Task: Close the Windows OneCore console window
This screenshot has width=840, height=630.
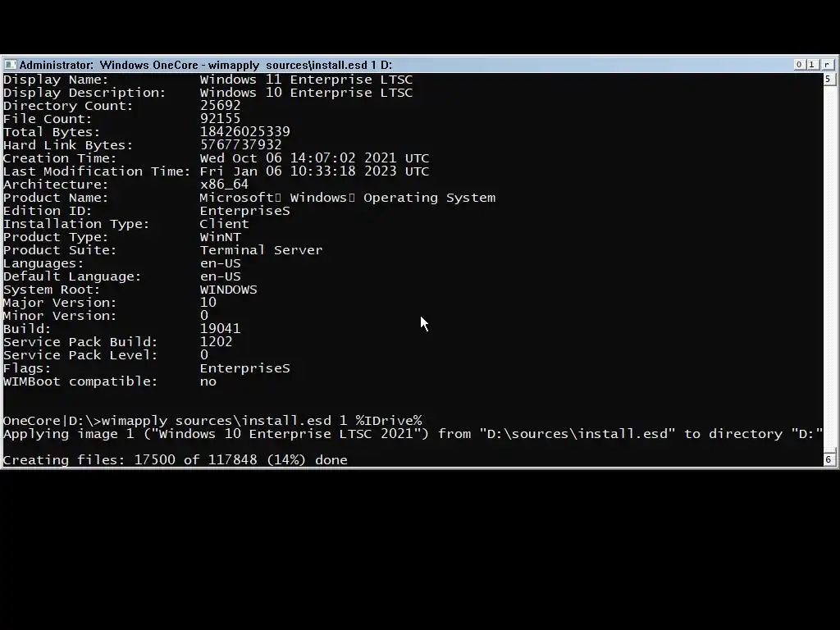Action: point(827,64)
